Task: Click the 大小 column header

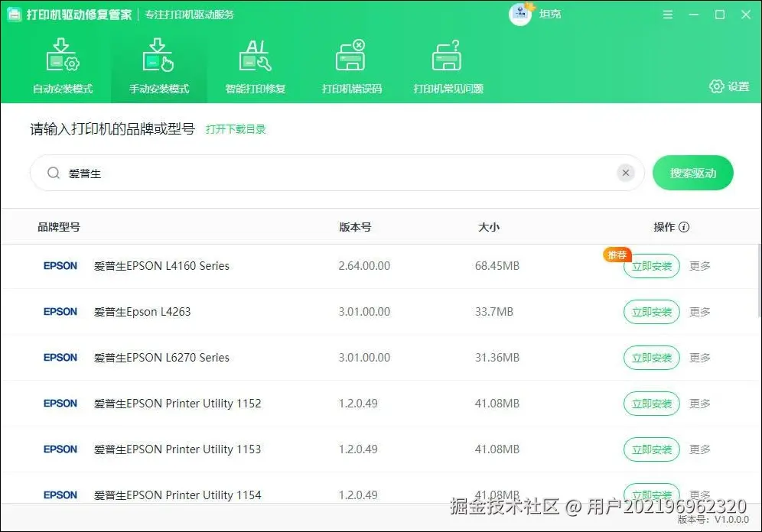Action: pos(489,227)
